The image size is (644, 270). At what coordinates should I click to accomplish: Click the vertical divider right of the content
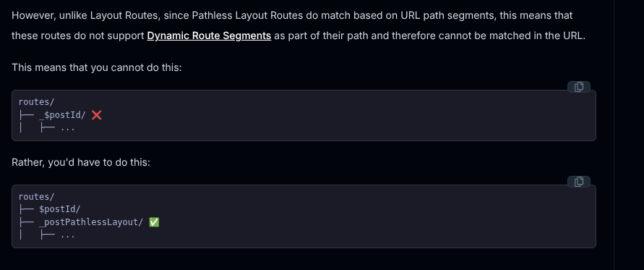(x=614, y=135)
